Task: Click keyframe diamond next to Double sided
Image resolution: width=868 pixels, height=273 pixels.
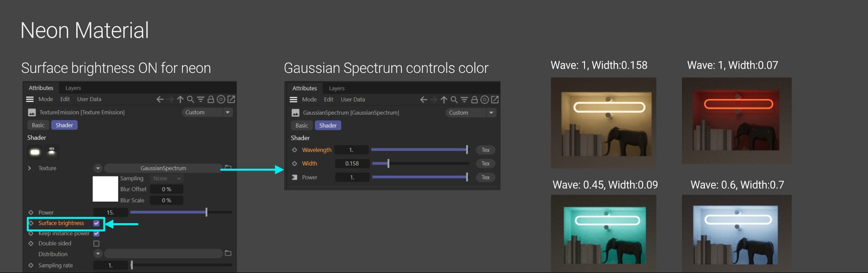Action: click(31, 244)
